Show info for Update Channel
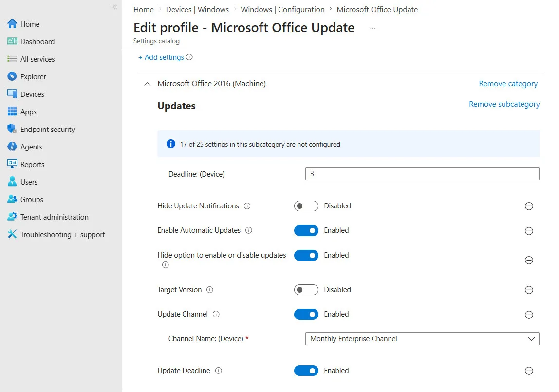This screenshot has height=392, width=559. pos(216,314)
